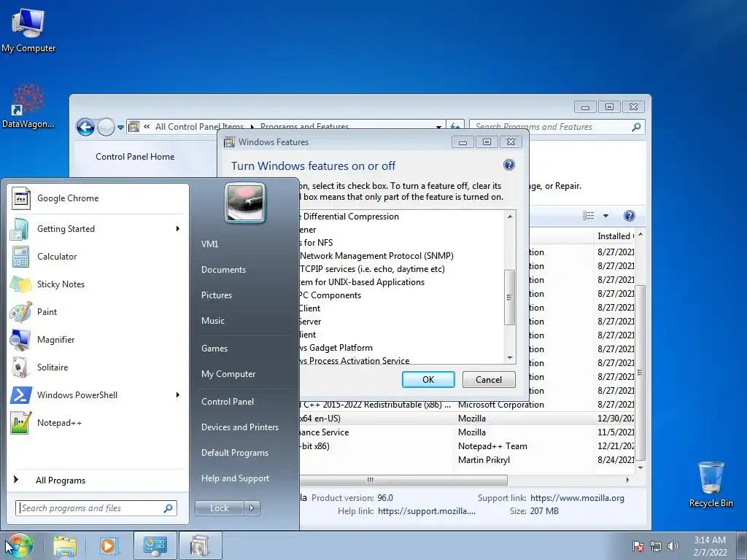Open My Computer in Start menu

pos(228,374)
